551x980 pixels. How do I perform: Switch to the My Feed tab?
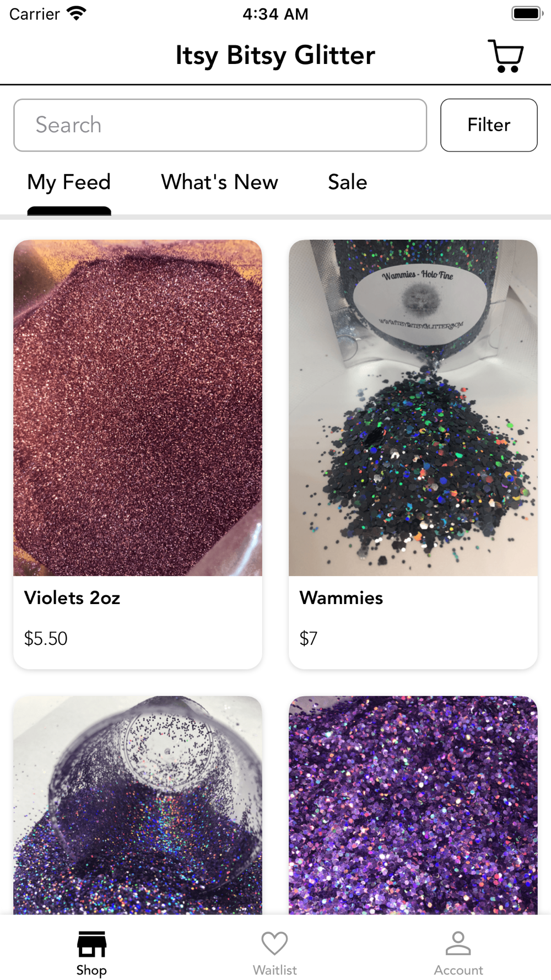tap(69, 182)
